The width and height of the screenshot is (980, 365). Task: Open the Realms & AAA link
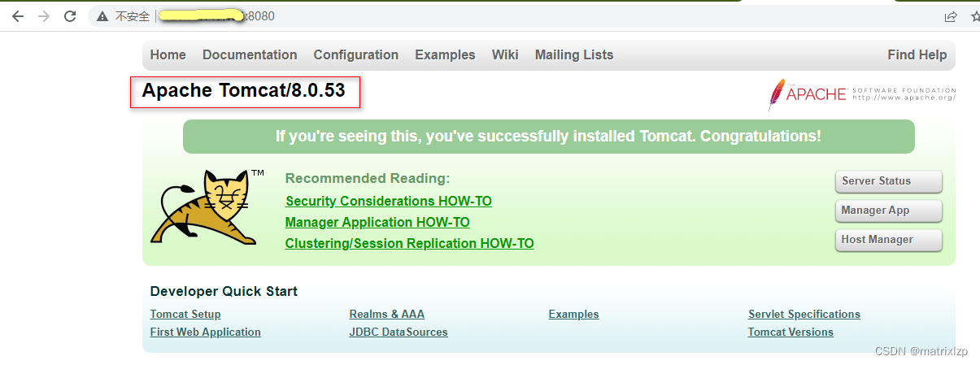click(387, 315)
